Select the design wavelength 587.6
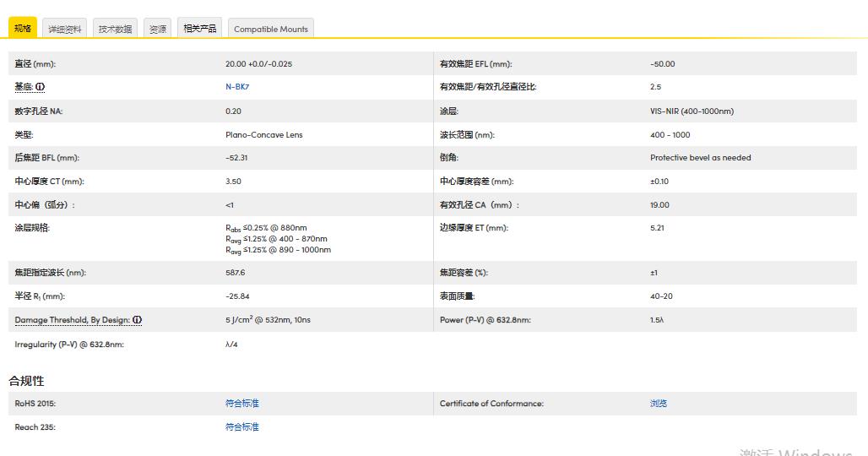 (x=236, y=273)
